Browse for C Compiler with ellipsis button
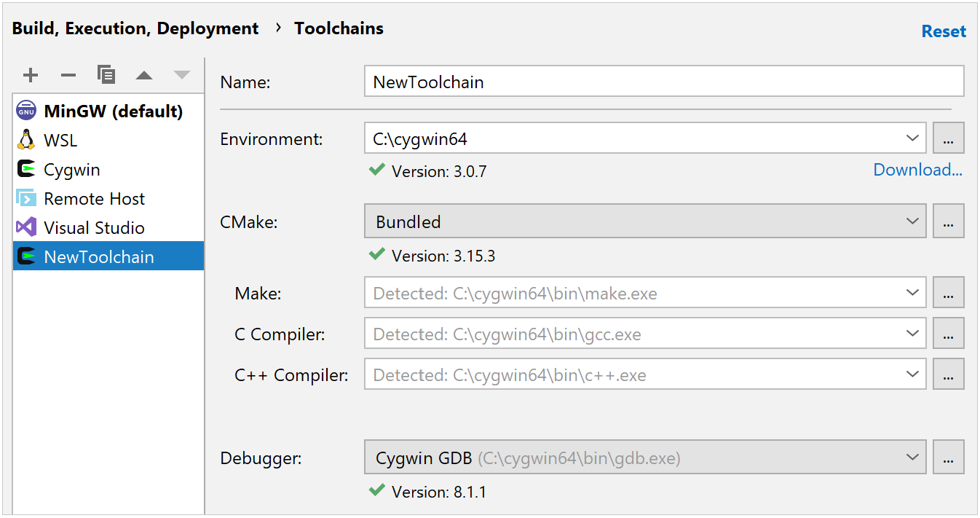This screenshot has height=518, width=980. [948, 334]
